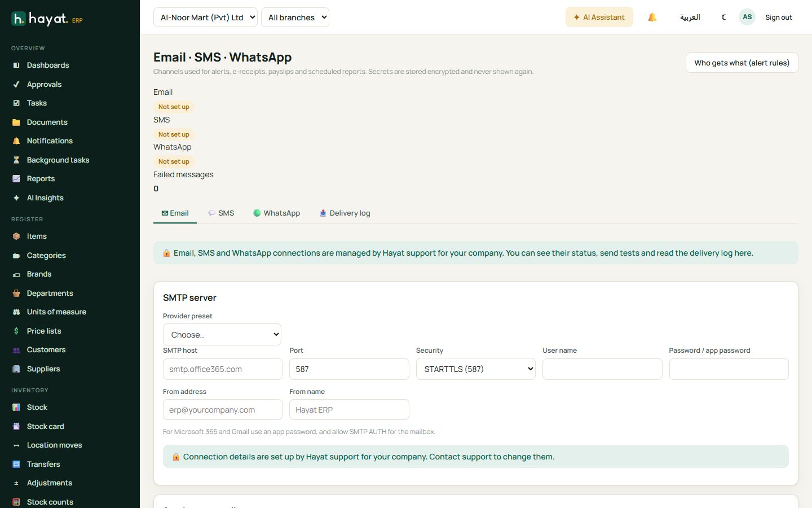
Task: Click the AI Insights sparkle icon
Action: click(x=16, y=198)
